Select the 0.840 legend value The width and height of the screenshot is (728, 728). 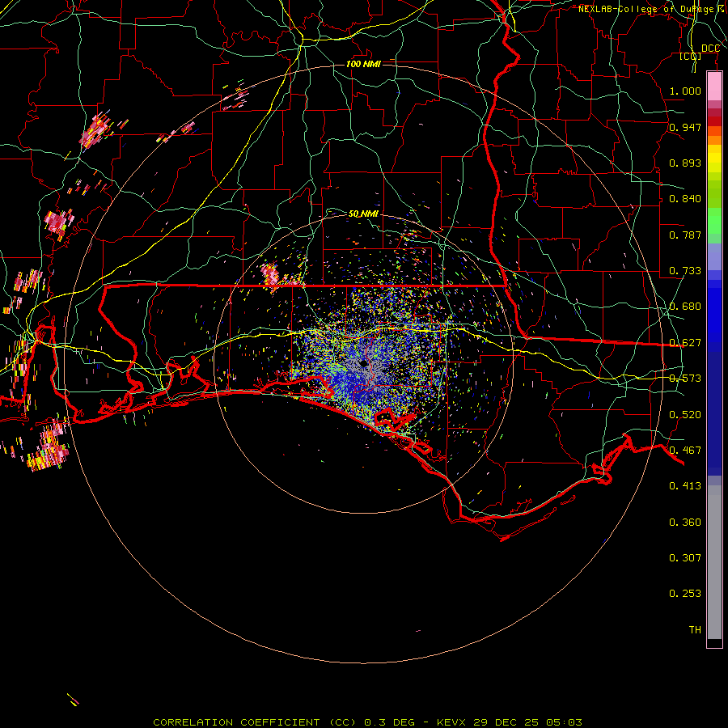click(x=685, y=199)
